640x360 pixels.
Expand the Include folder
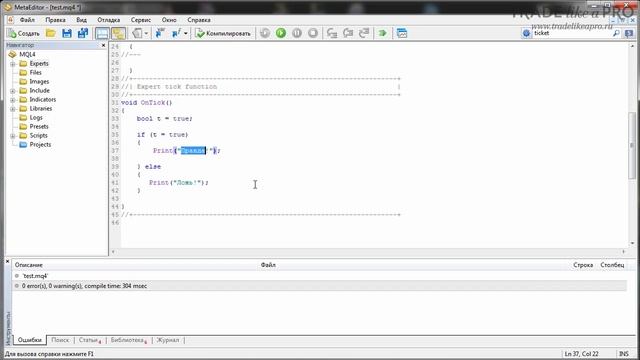(x=13, y=91)
